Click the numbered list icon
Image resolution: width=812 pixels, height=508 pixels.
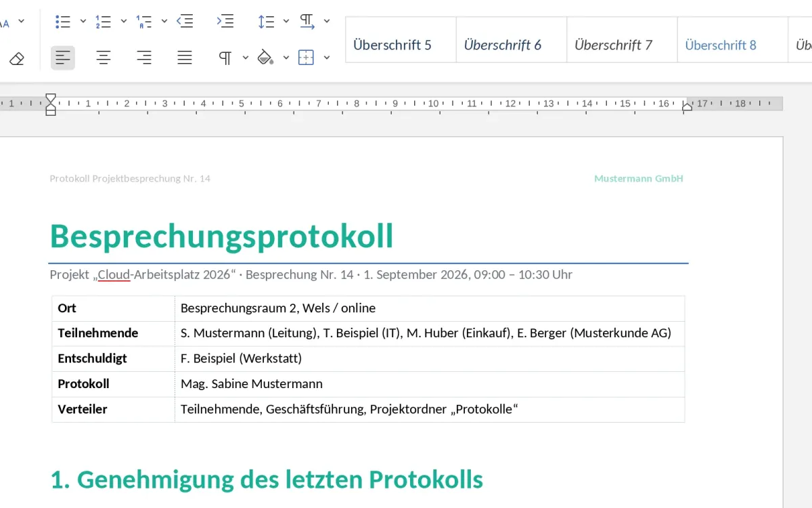103,21
